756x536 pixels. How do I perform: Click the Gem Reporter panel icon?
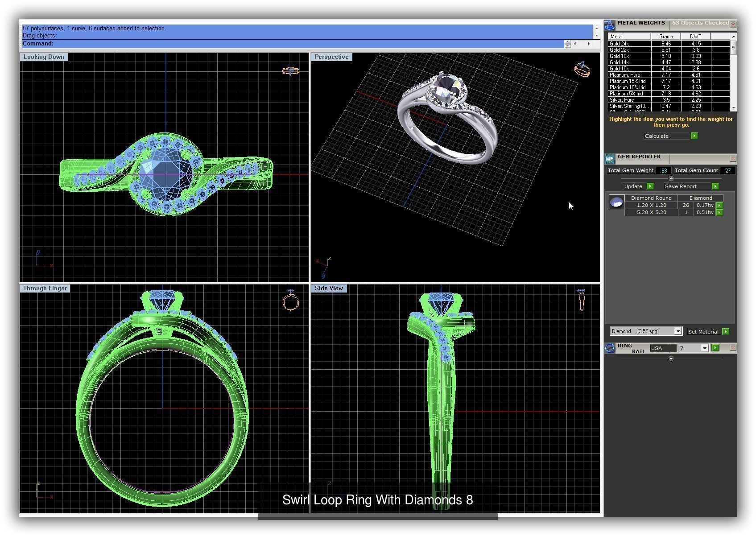(610, 159)
